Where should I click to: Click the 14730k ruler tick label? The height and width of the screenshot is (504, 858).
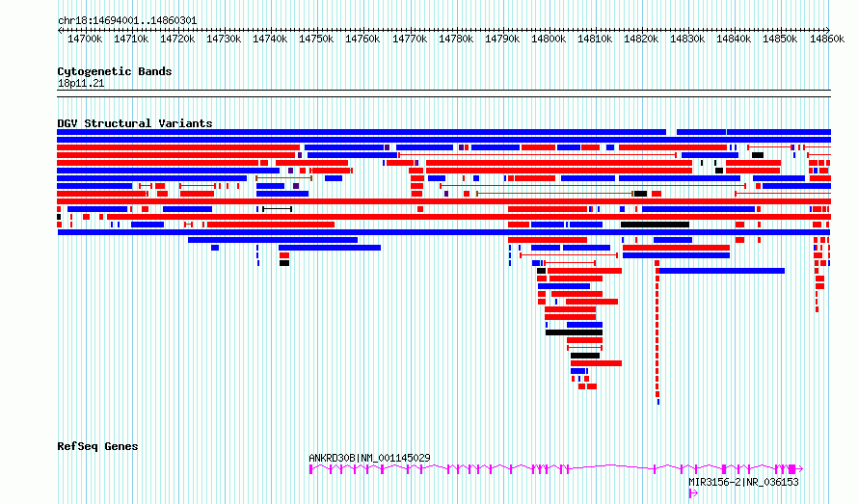pyautogui.click(x=224, y=39)
